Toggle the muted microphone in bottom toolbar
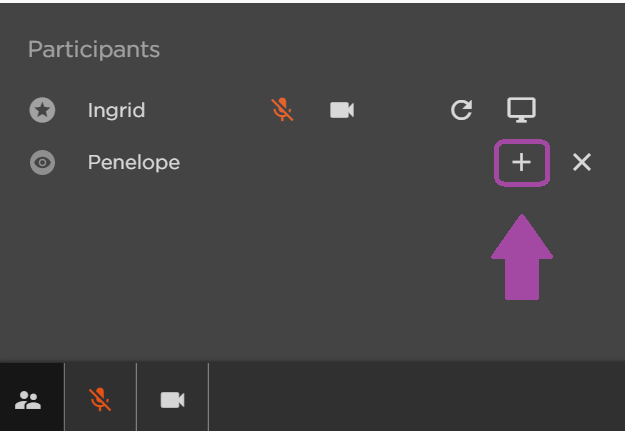Screen dimensions: 625x431 point(100,400)
